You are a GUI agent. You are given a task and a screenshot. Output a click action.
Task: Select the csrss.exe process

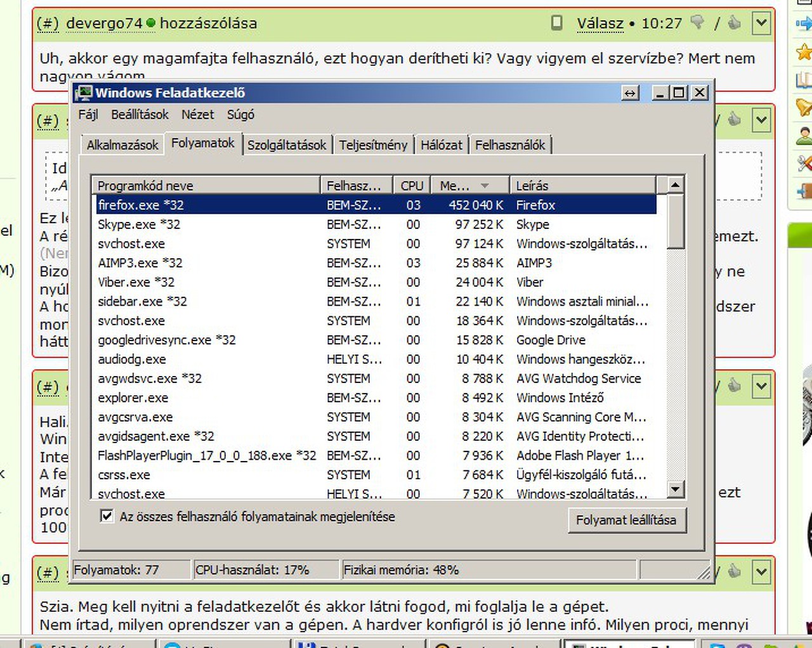(374, 475)
